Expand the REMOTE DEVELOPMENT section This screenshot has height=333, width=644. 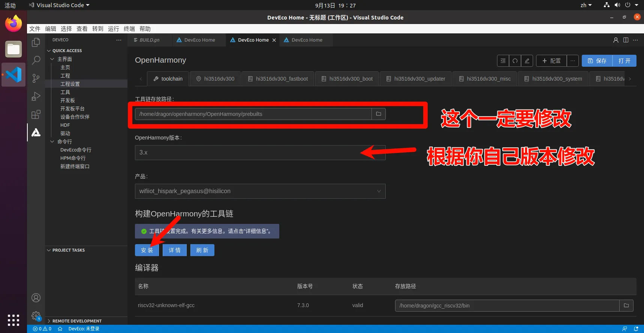49,321
